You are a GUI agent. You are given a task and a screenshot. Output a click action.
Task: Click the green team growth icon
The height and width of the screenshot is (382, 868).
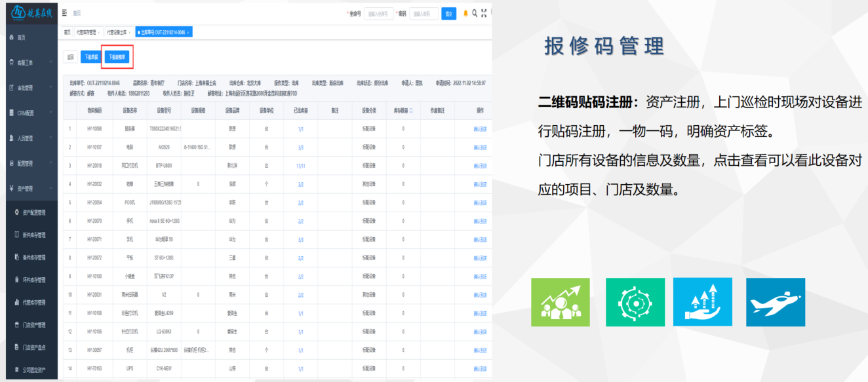(560, 302)
